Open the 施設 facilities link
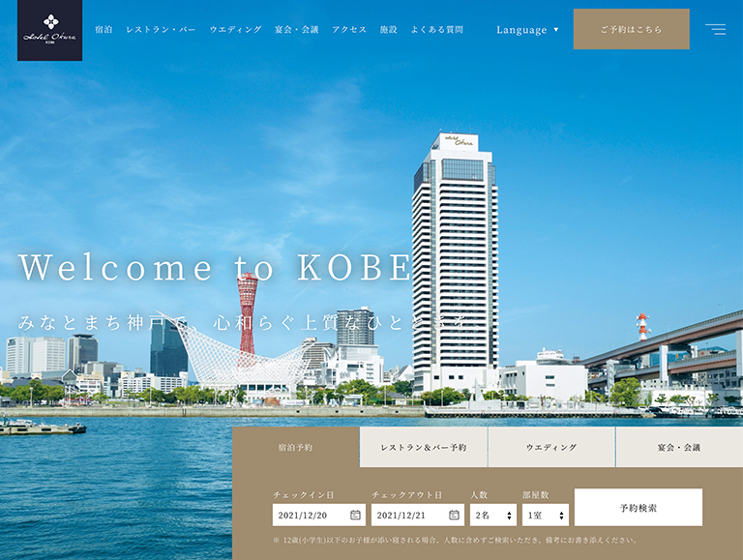 [x=388, y=30]
